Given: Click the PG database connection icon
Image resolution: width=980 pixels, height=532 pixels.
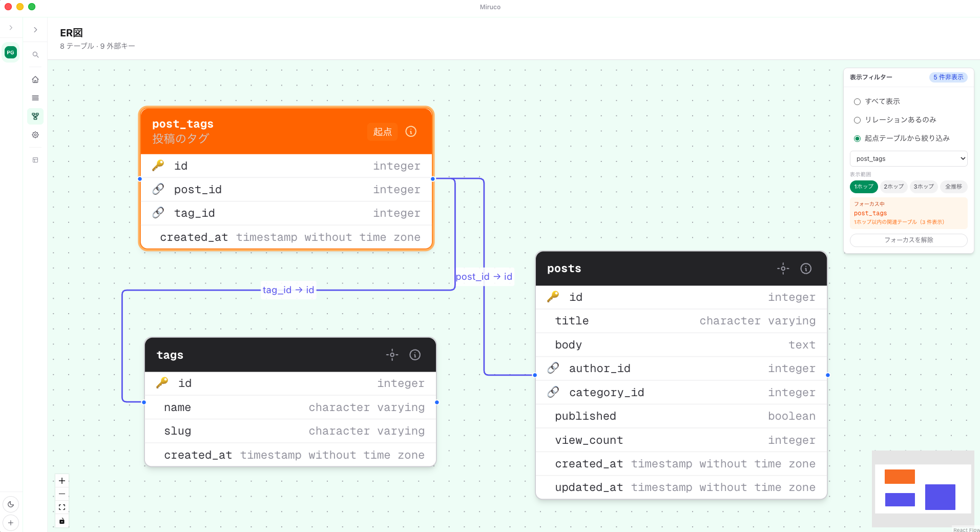Looking at the screenshot, I should pyautogui.click(x=11, y=52).
